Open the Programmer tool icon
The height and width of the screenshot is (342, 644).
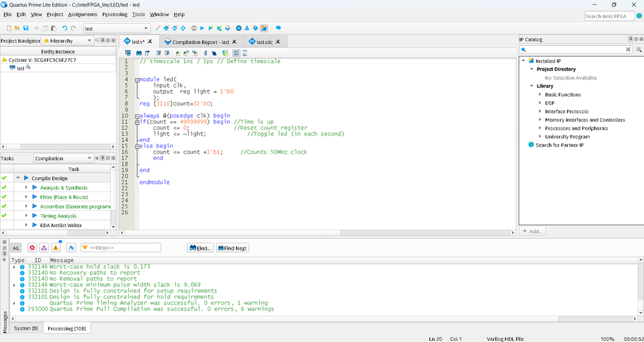255,28
